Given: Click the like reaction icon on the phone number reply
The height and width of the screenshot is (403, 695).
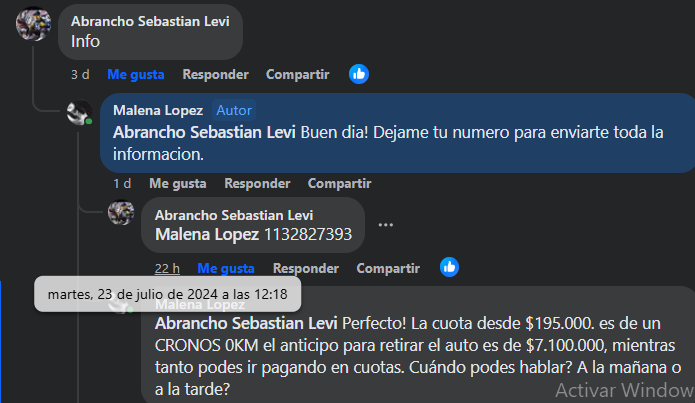Looking at the screenshot, I should (x=450, y=267).
